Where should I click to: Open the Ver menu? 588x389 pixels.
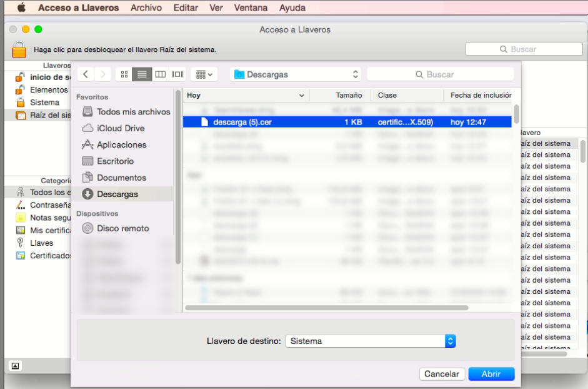tap(216, 8)
